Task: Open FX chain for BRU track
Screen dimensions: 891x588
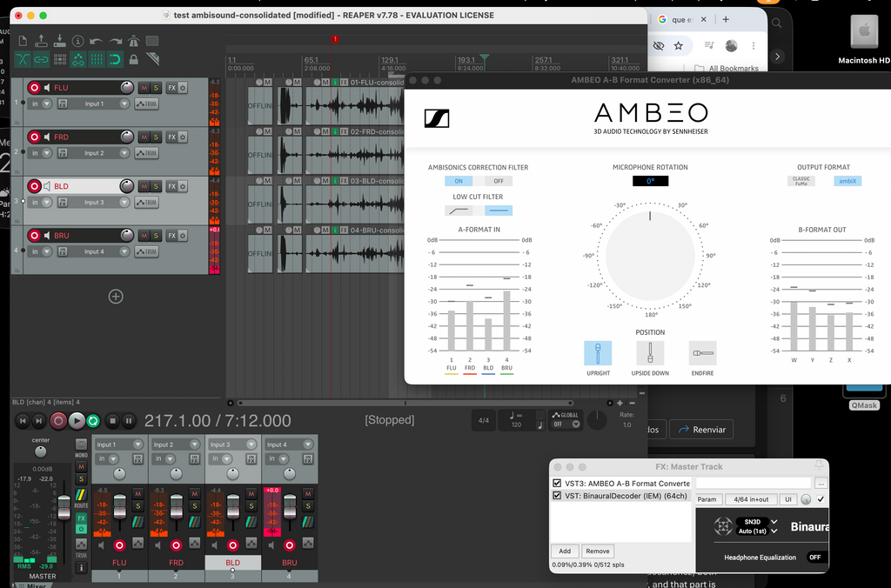Action: point(171,236)
